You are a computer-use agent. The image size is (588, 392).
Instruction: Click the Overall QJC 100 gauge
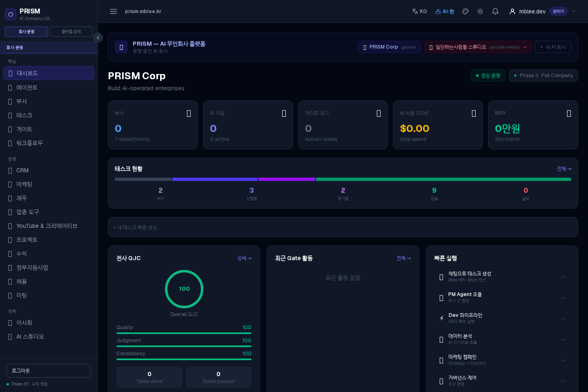(184, 289)
